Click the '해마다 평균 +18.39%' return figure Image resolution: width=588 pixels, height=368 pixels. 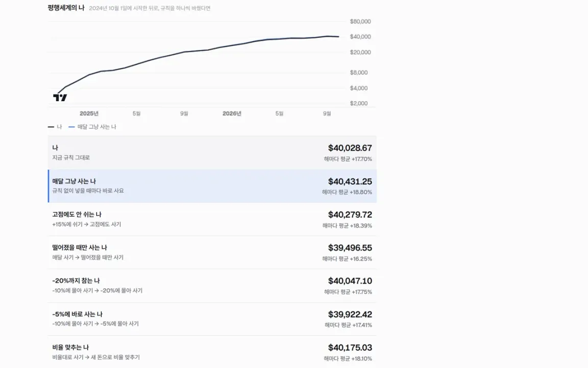[347, 226]
